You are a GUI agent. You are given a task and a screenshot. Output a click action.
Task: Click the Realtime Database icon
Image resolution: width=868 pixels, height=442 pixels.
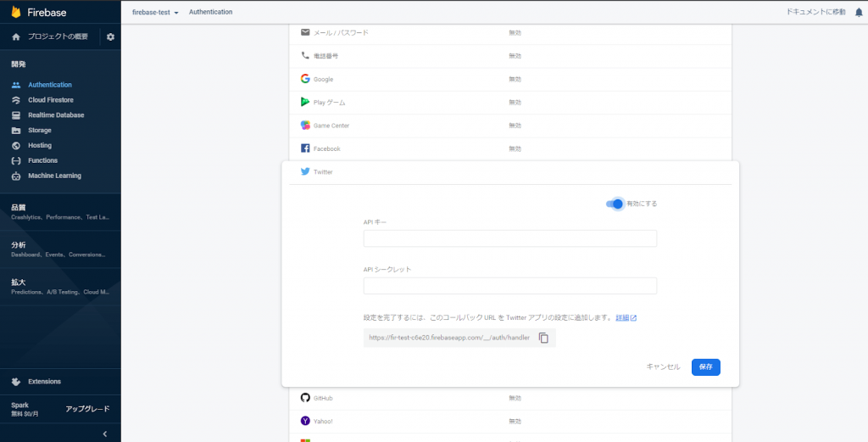click(16, 115)
